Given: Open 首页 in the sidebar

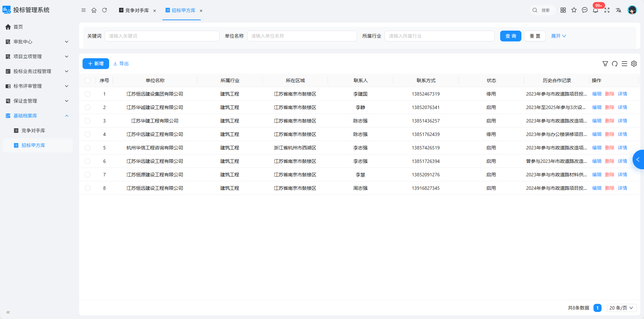Looking at the screenshot, I should tap(38, 27).
